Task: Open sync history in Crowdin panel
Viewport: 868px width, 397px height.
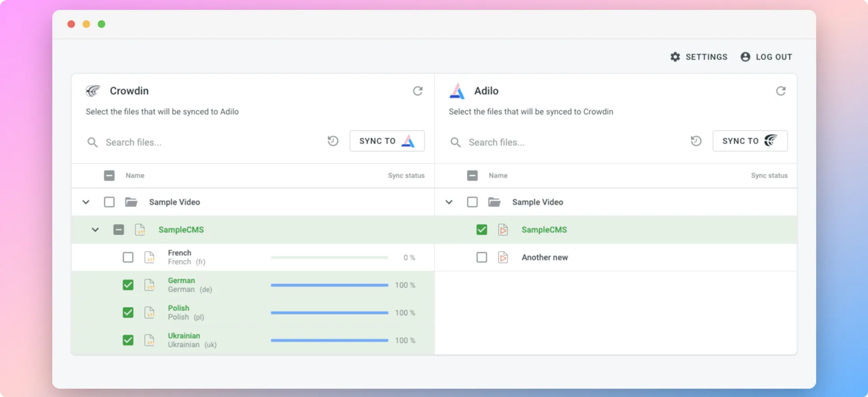Action: (333, 141)
